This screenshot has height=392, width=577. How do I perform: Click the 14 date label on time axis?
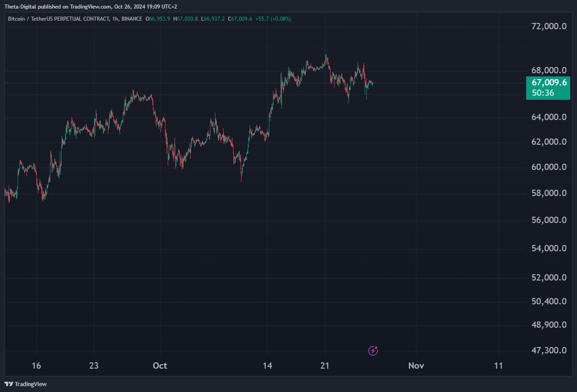[x=267, y=365]
